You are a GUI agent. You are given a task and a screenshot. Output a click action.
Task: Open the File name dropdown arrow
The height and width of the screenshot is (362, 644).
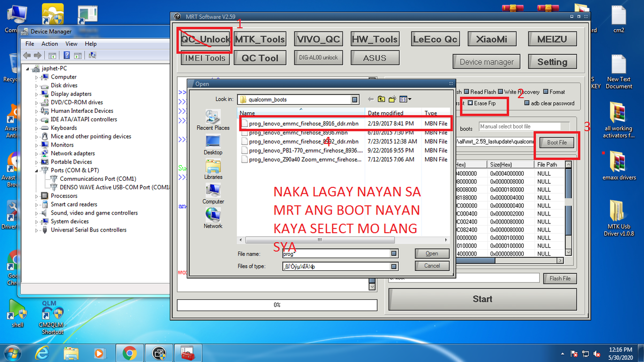[394, 253]
